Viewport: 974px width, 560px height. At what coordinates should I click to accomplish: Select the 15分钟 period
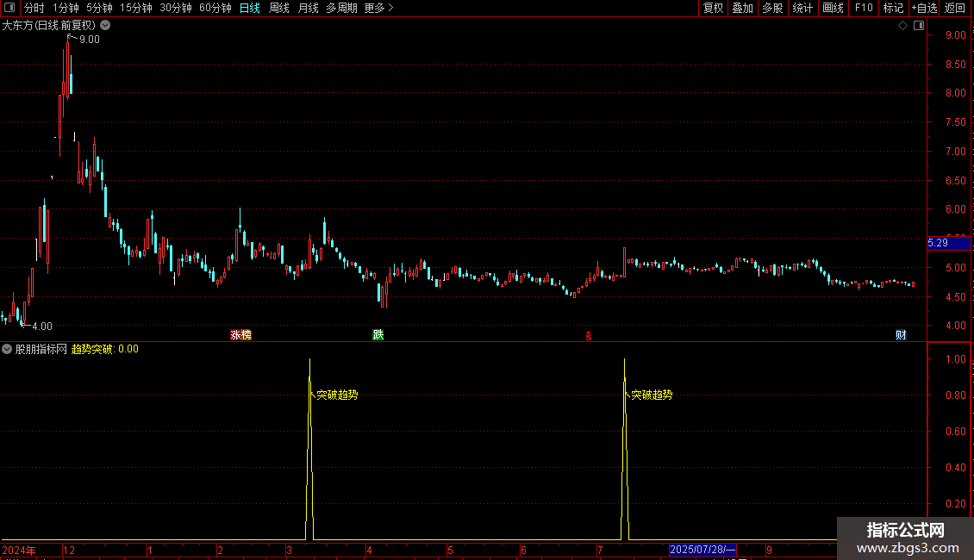click(x=135, y=8)
